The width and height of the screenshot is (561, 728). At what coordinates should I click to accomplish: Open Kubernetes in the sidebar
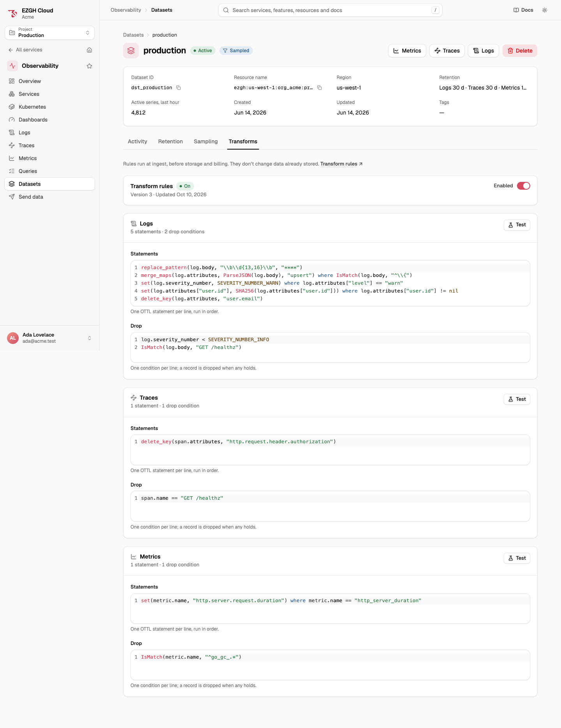coord(49,107)
